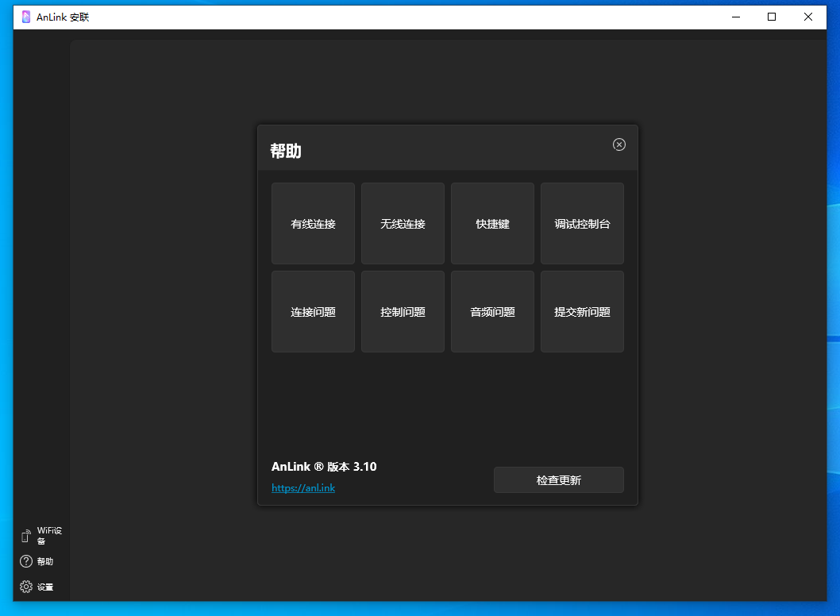Open the 快捷键 shortcuts tile

pyautogui.click(x=492, y=223)
